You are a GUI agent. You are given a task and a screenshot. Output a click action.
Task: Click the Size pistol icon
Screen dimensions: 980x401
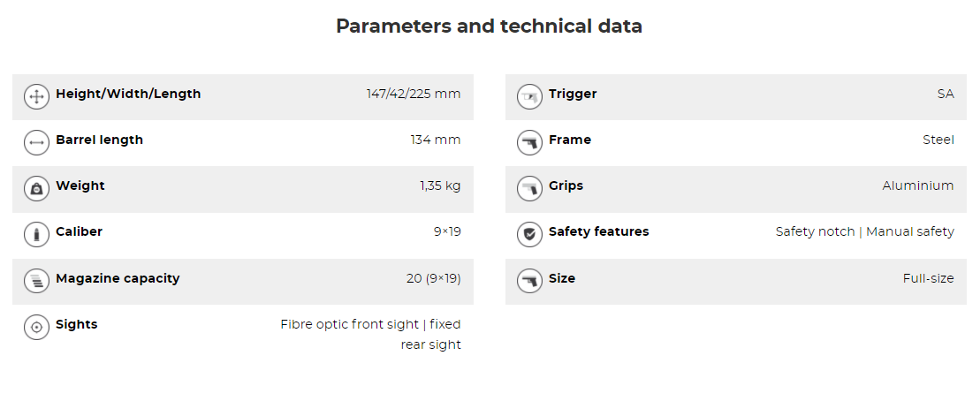click(529, 281)
